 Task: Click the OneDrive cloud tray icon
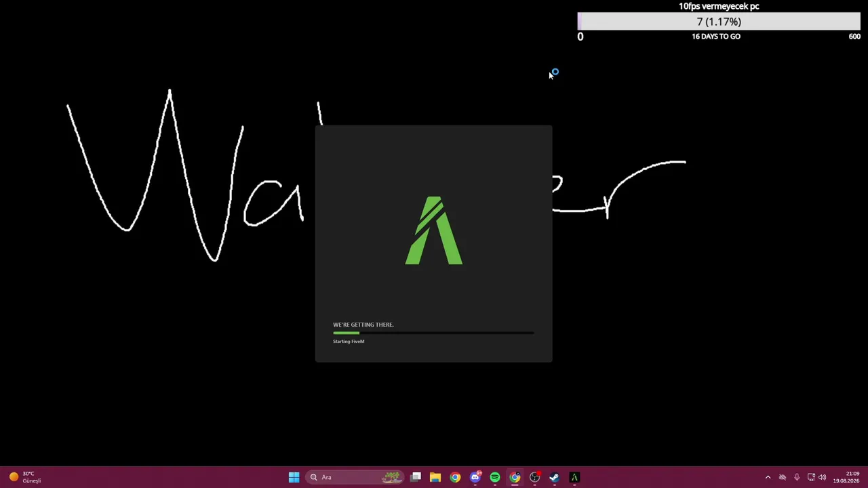click(x=783, y=477)
